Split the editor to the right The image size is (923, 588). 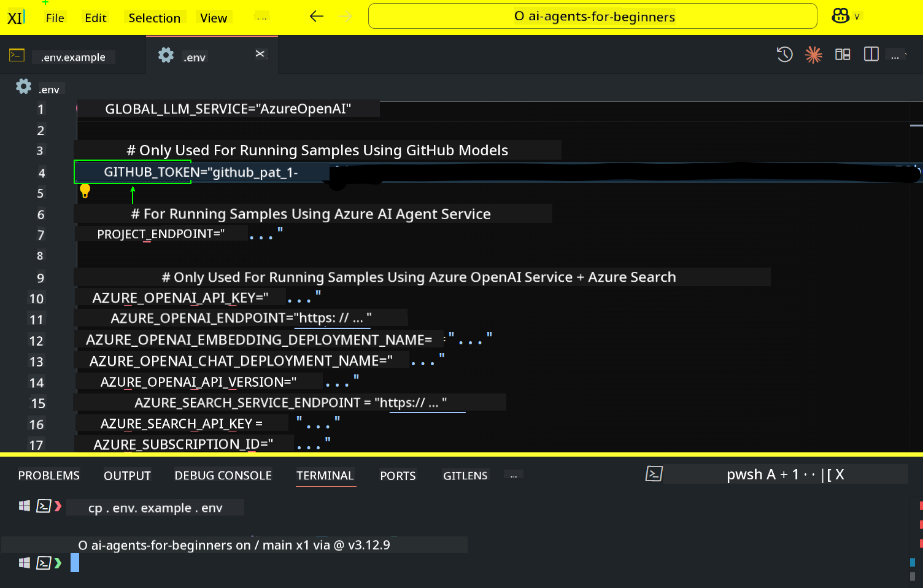tap(871, 55)
